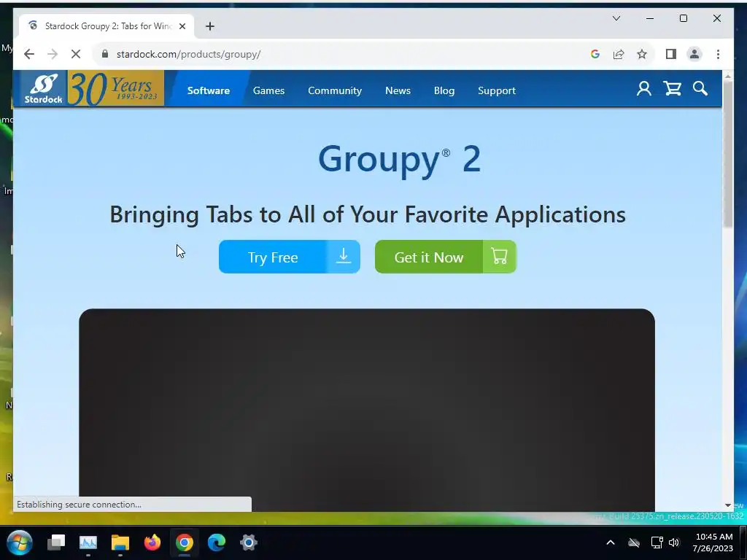
Task: Switch to Microsoft Edge on taskbar
Action: pos(216,542)
